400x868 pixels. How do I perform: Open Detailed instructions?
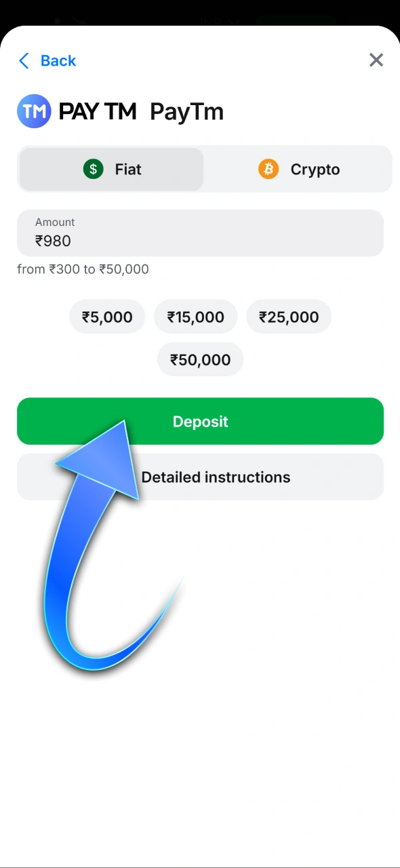216,477
